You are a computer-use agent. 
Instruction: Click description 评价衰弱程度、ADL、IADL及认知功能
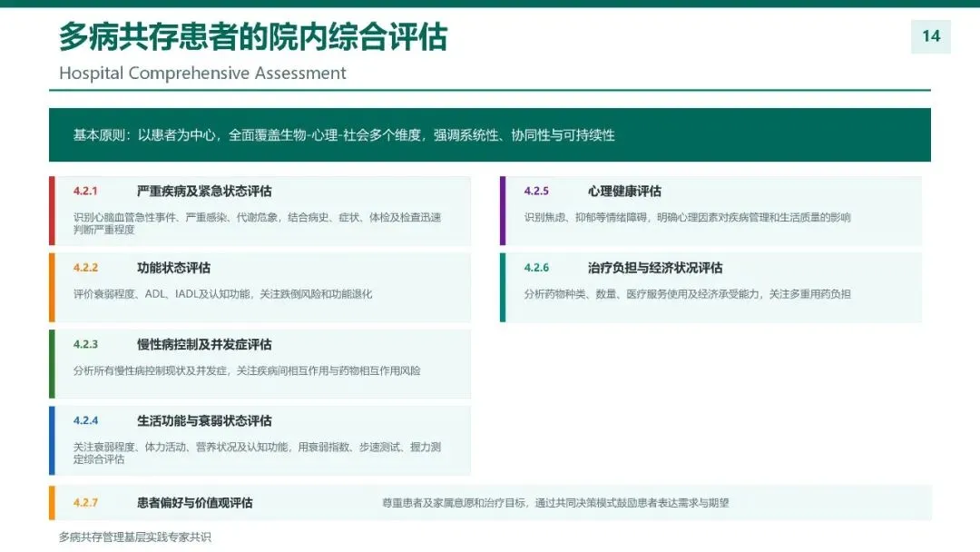tap(222, 294)
